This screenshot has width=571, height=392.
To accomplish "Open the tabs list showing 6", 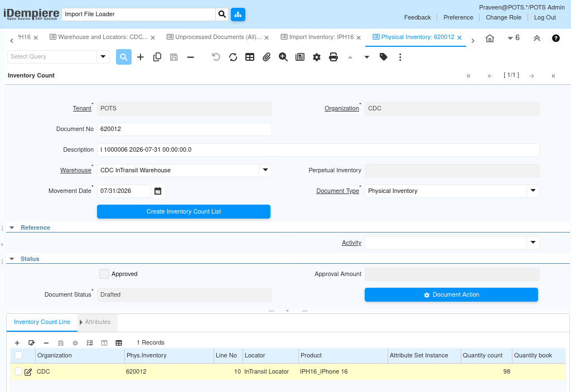I will click(x=514, y=38).
